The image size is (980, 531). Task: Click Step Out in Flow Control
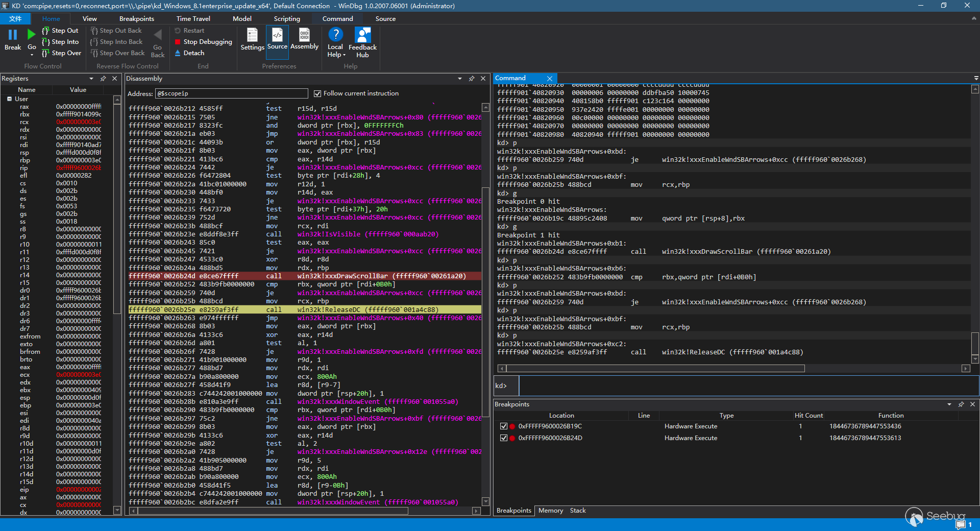pyautogui.click(x=60, y=31)
